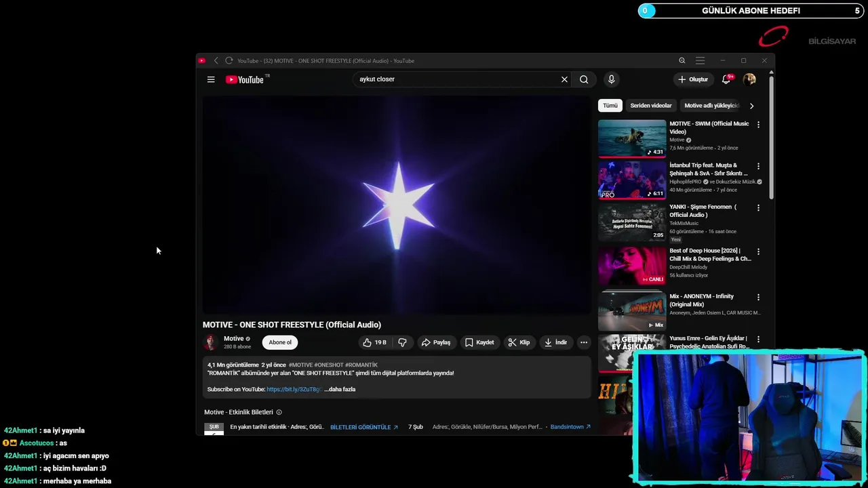Open more actions three-dot button under video
868x488 pixels.
pos(584,342)
